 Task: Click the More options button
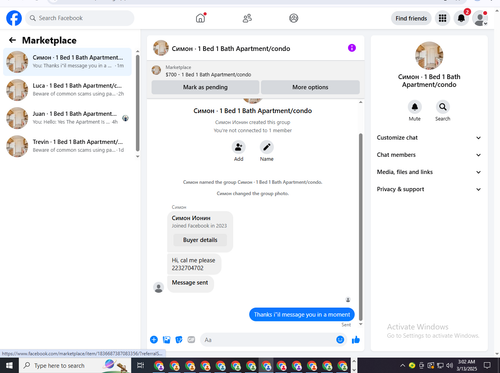click(310, 87)
